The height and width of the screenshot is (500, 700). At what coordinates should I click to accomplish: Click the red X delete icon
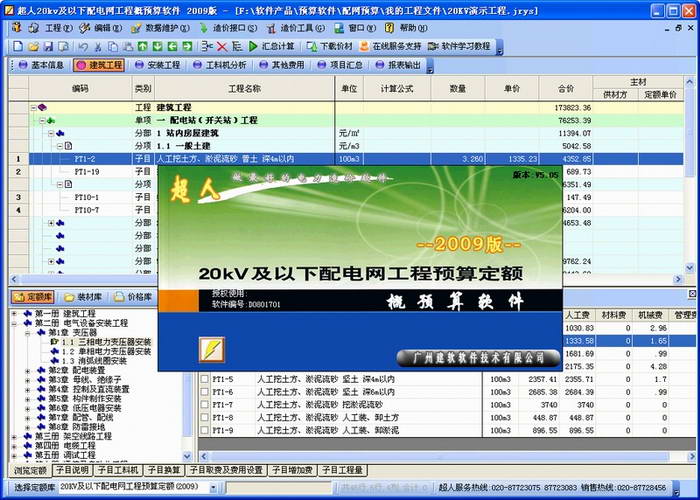click(222, 46)
